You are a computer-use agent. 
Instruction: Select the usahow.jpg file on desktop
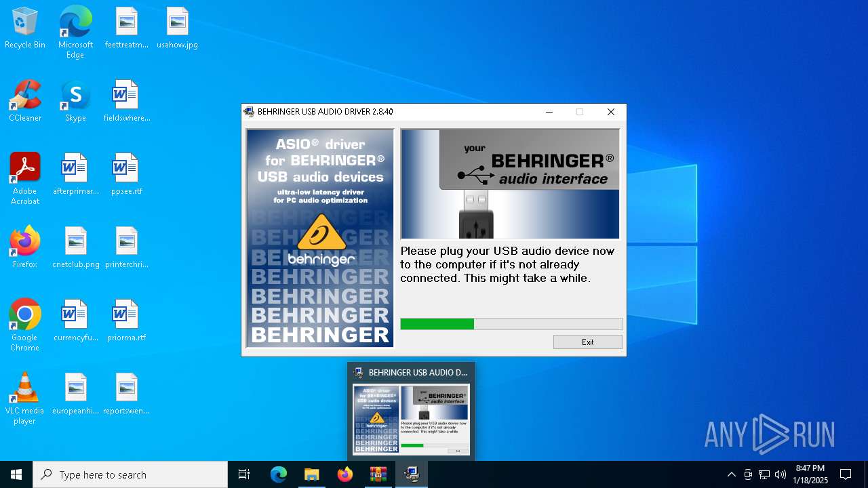pyautogui.click(x=177, y=28)
